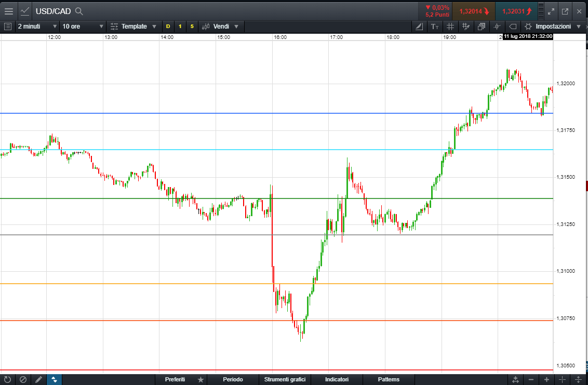Open the Strumenti grafici menu
588x385 pixels.
click(285, 379)
